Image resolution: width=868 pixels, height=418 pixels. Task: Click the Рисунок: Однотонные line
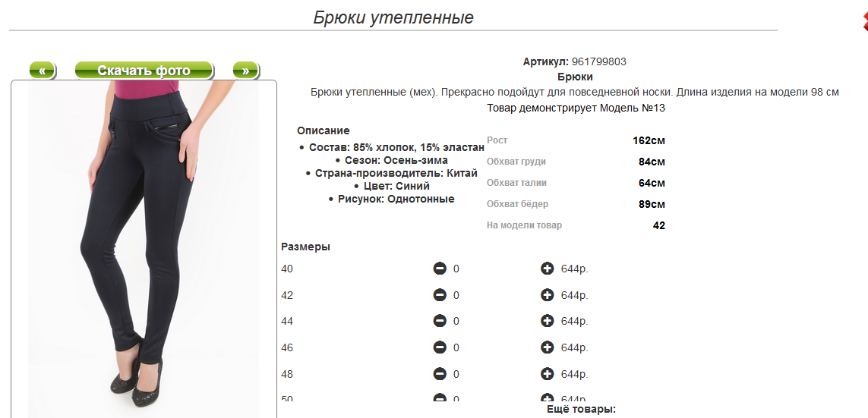point(396,199)
